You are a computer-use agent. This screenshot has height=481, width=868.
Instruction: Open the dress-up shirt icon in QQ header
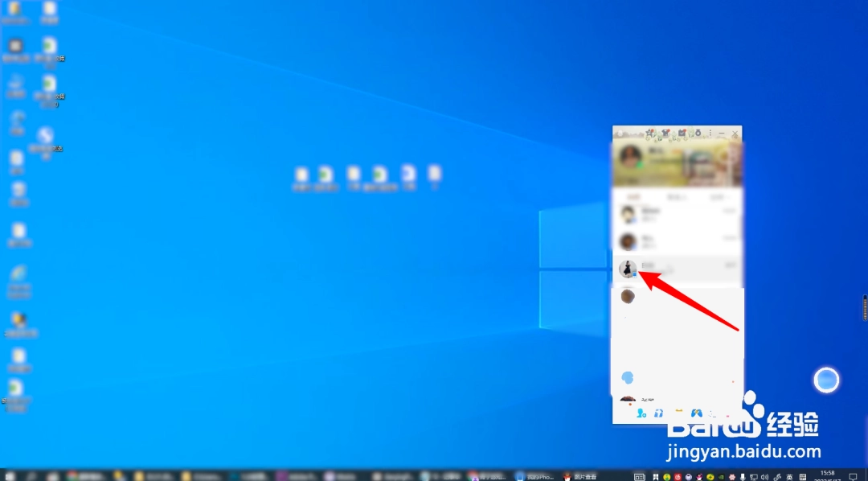(666, 134)
